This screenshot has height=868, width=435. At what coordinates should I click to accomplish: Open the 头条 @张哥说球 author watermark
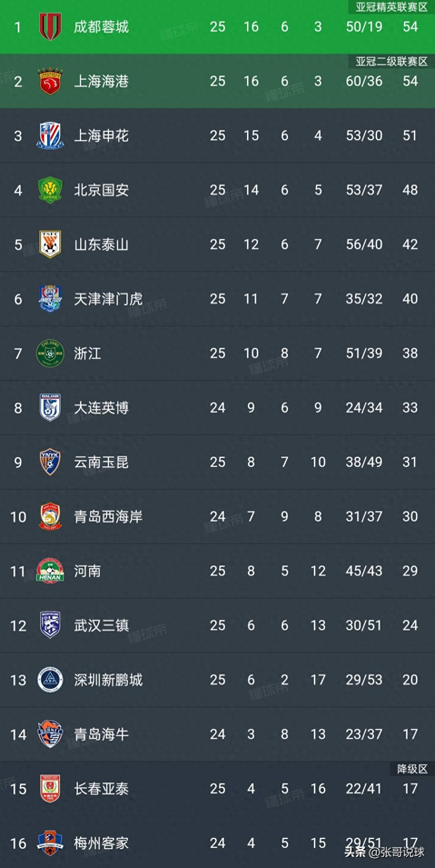(x=384, y=852)
